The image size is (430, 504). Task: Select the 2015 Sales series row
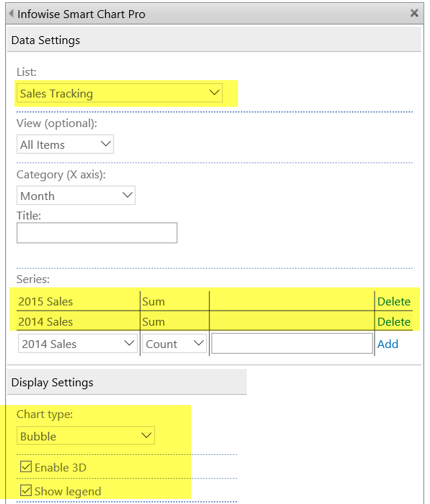pos(214,302)
